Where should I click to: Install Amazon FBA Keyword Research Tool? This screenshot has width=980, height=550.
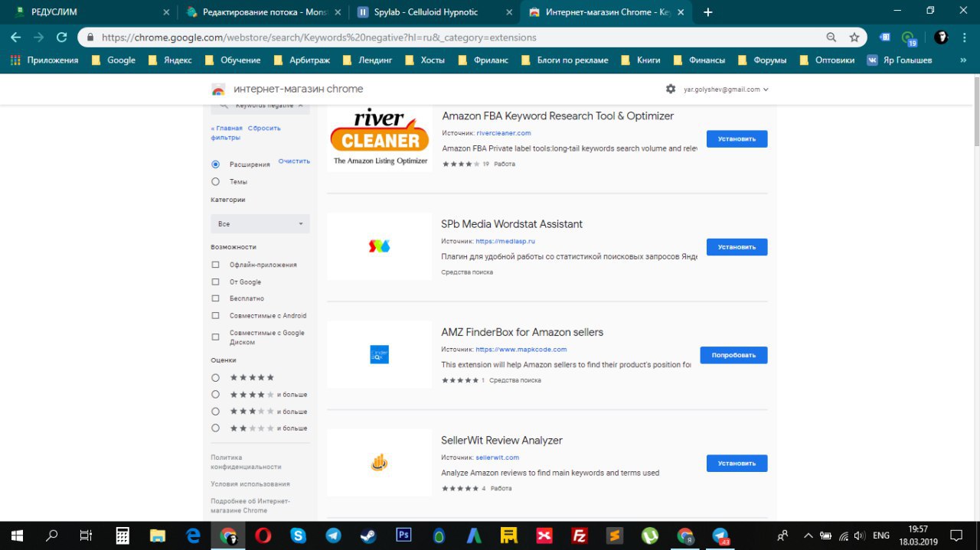point(737,139)
